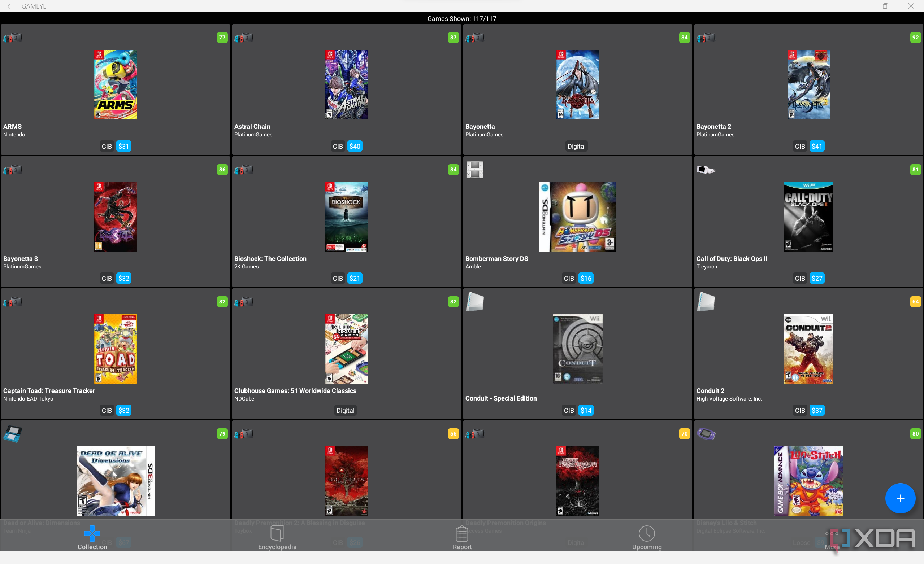Select the Bayonetta 2 cover art
Screen dimensions: 924x564
pos(808,85)
